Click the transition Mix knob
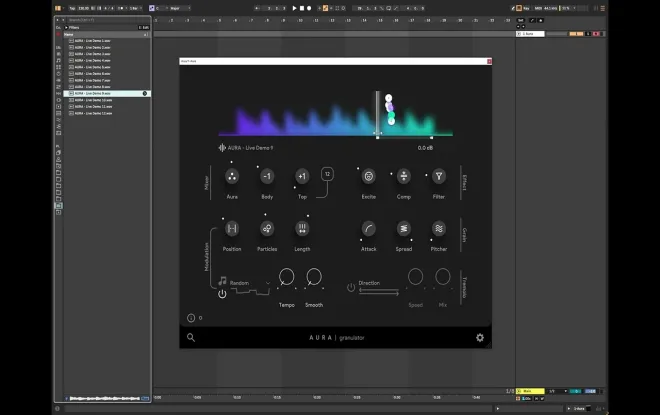This screenshot has width=660, height=415. tap(443, 277)
